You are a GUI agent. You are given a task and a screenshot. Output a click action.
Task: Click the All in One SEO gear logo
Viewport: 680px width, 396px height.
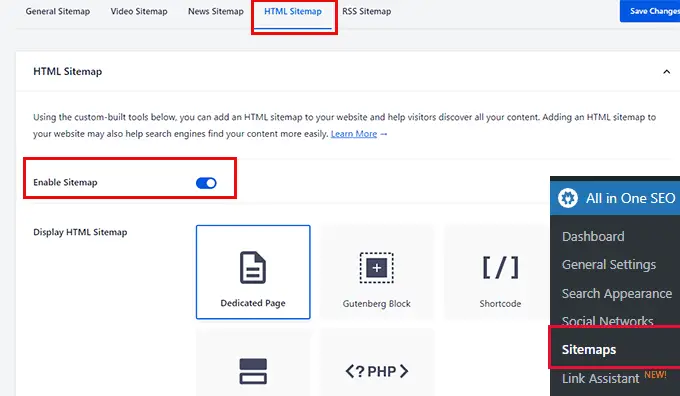(x=568, y=198)
